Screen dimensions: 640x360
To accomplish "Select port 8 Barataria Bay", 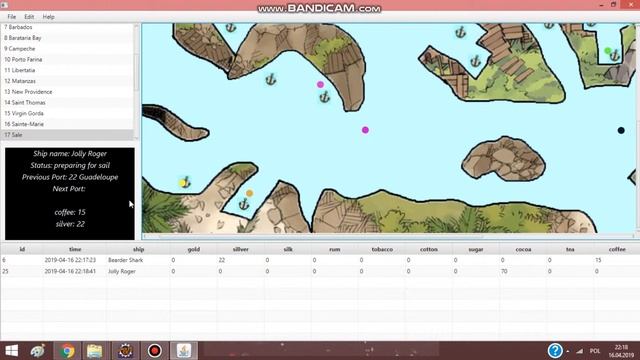I will [x=67, y=38].
